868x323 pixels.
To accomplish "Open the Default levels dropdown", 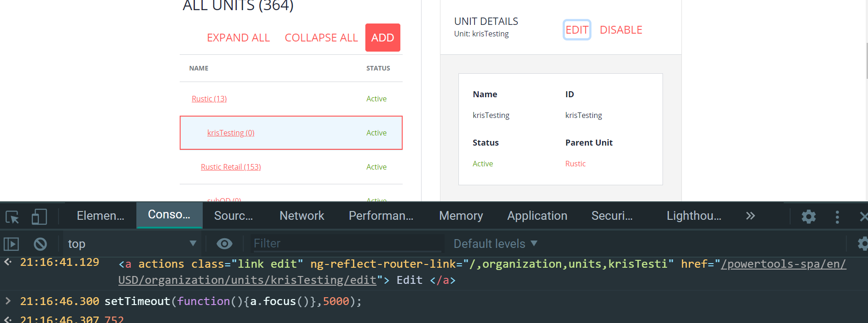I will [495, 243].
